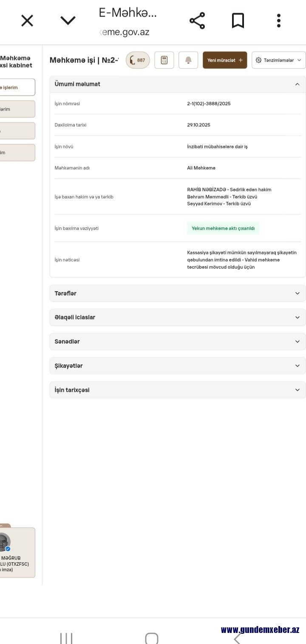The height and width of the screenshot is (644, 306).
Task: Tap the Android recent apps button
Action: tap(66, 638)
